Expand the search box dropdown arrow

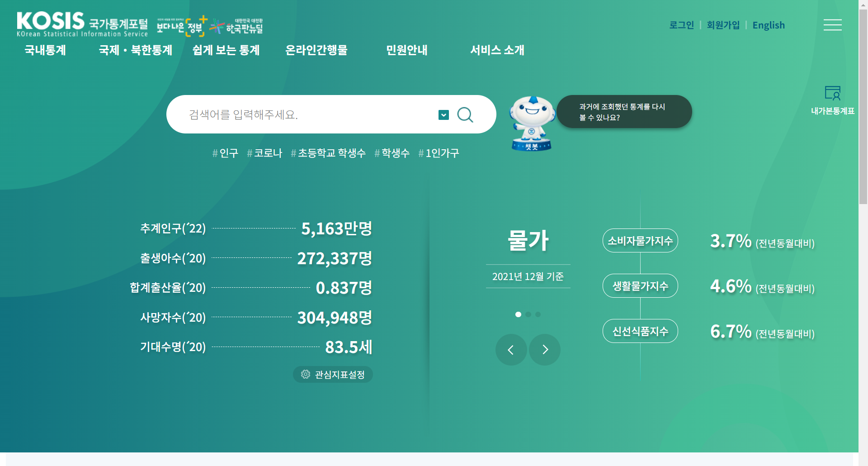443,115
